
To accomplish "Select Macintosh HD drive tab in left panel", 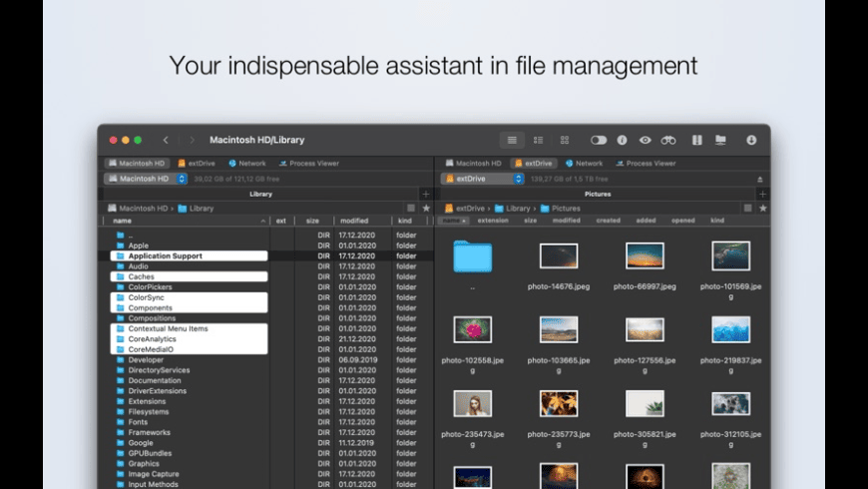I will (137, 164).
